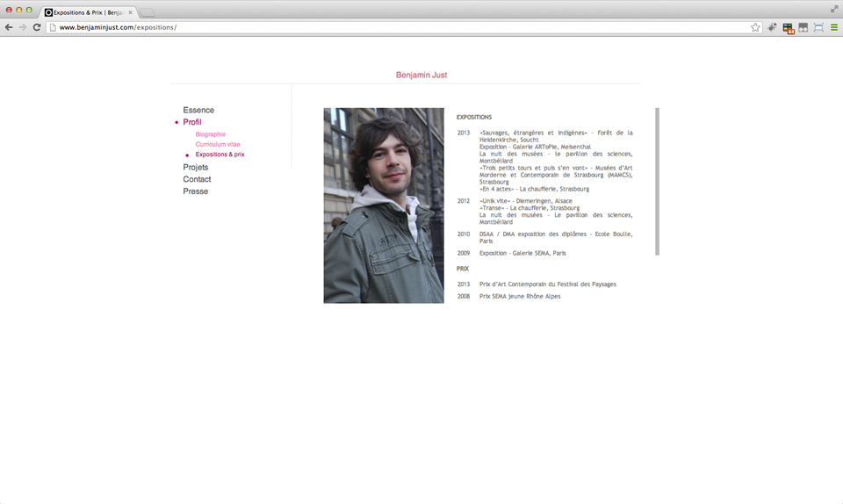Click the Prix SEMA jeune Rhône Alpes entry
Viewport: 843px width, 504px height.
tap(520, 297)
